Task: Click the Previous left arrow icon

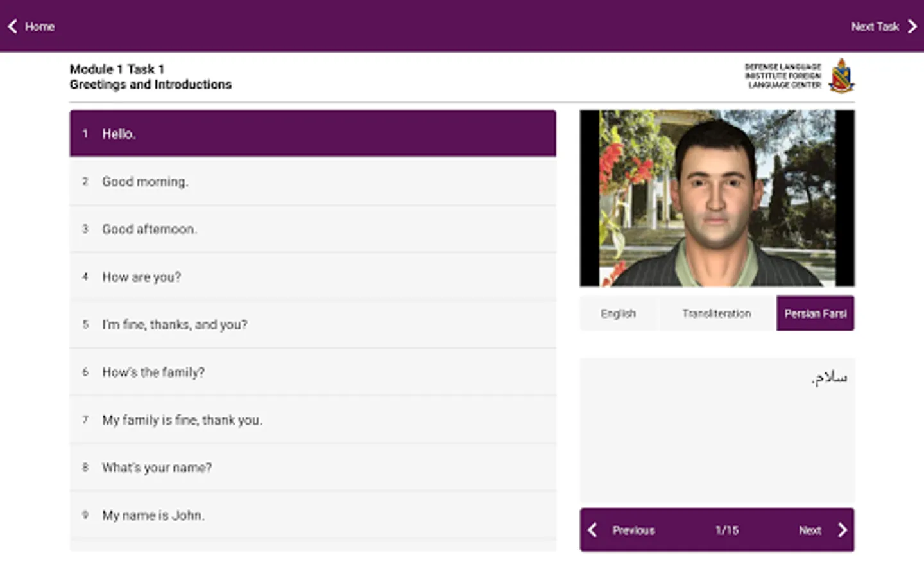Action: (592, 530)
